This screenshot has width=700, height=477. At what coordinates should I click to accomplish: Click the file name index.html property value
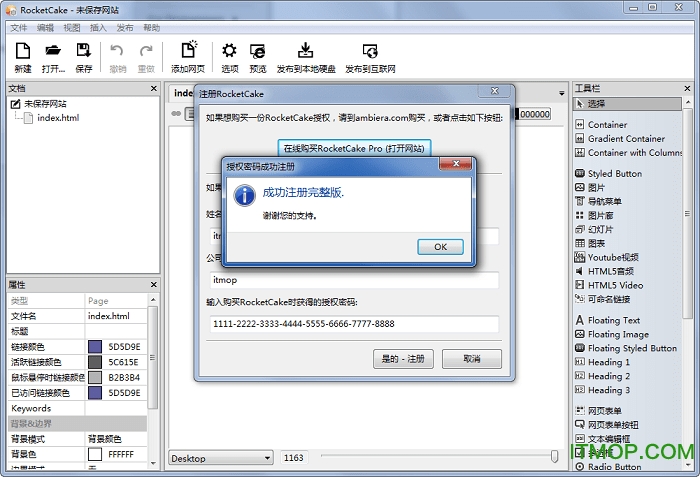point(116,316)
